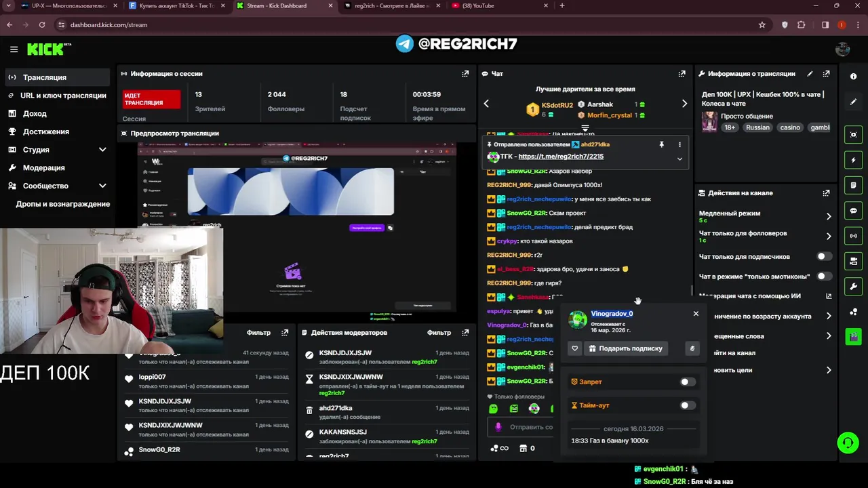Open AI chat moderation external link icon
The width and height of the screenshot is (868, 488).
(x=829, y=296)
